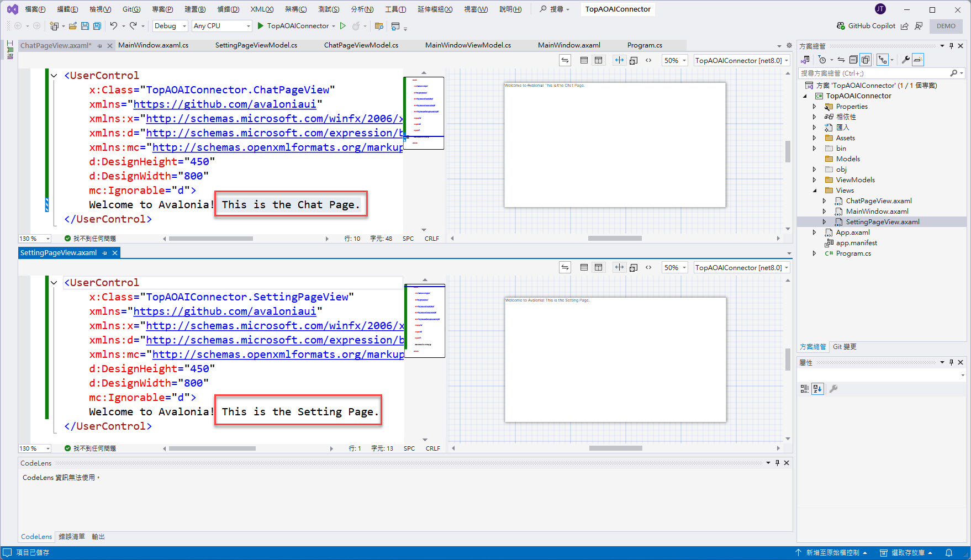Select vertical split layout in ChatPageView designer
This screenshot has width=971, height=560.
pos(598,60)
